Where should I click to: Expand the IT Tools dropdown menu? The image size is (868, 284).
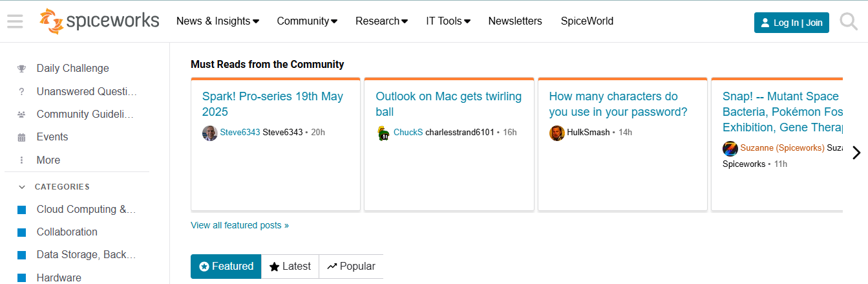tap(448, 21)
